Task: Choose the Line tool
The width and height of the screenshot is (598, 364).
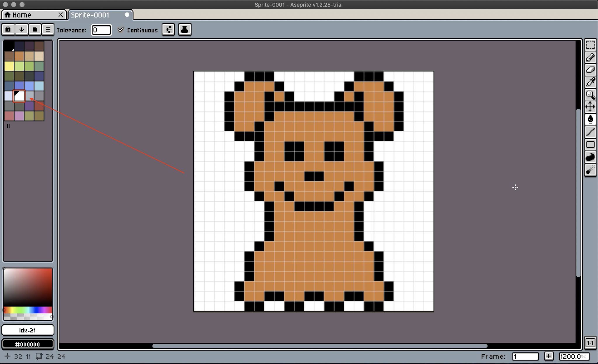Action: click(590, 132)
